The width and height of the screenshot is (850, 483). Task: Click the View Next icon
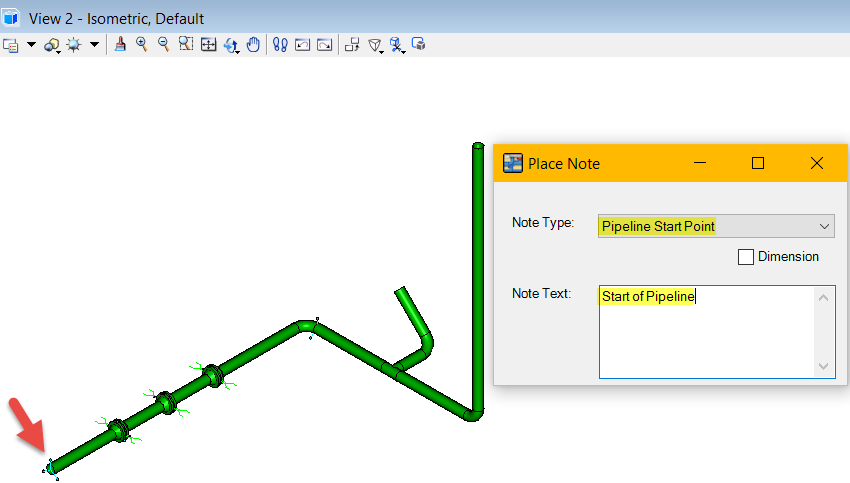[x=325, y=44]
